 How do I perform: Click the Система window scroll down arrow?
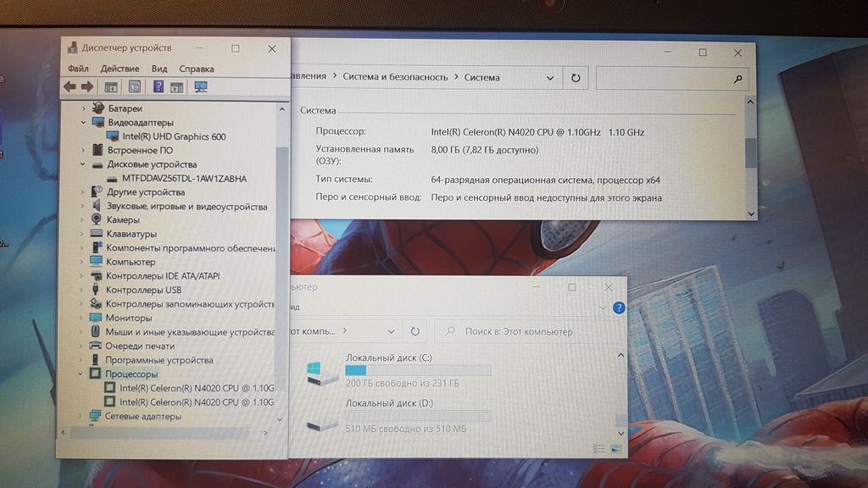(751, 213)
